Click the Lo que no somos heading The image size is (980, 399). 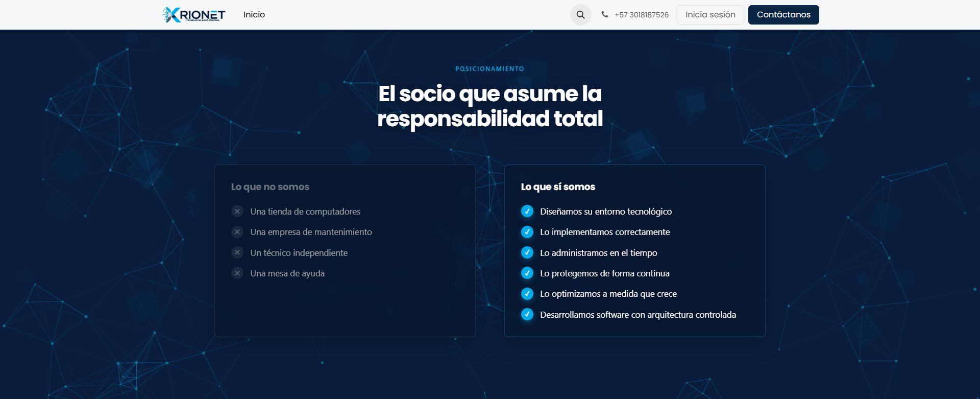[x=270, y=187]
